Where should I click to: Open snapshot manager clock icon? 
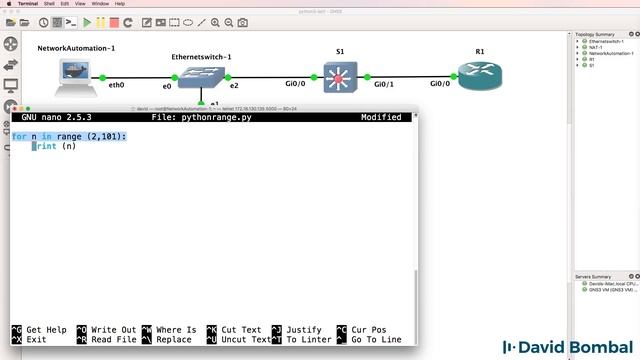[43, 22]
